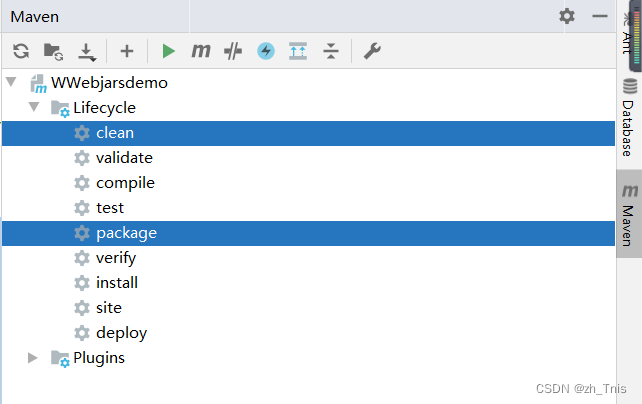642x404 pixels.
Task: Select the WWebjarsdemo project
Action: (109, 83)
